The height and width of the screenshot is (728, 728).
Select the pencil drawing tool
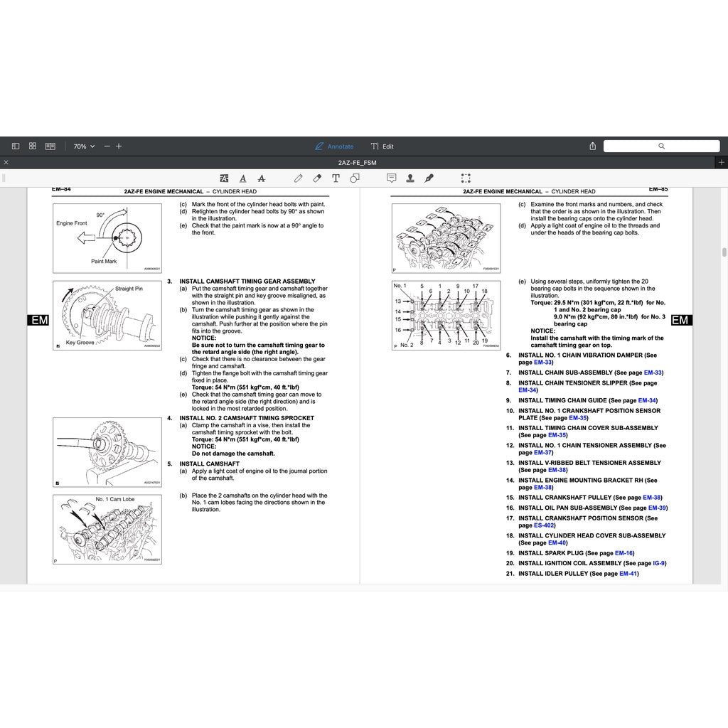[x=299, y=178]
